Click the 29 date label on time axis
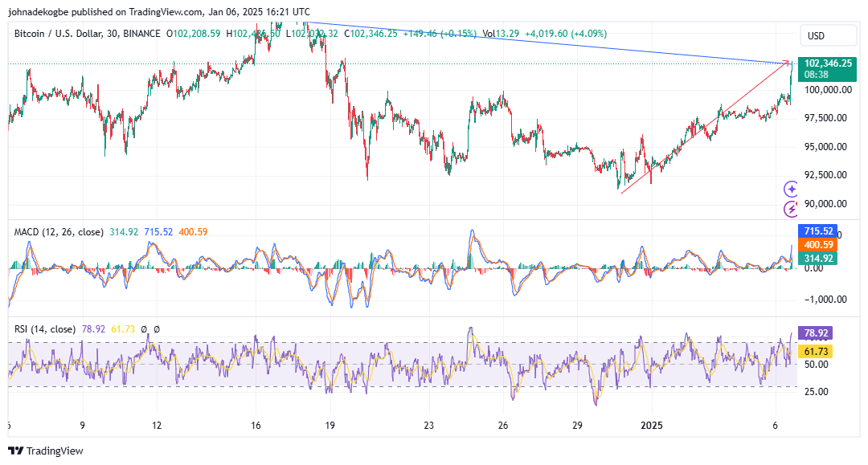 click(577, 425)
